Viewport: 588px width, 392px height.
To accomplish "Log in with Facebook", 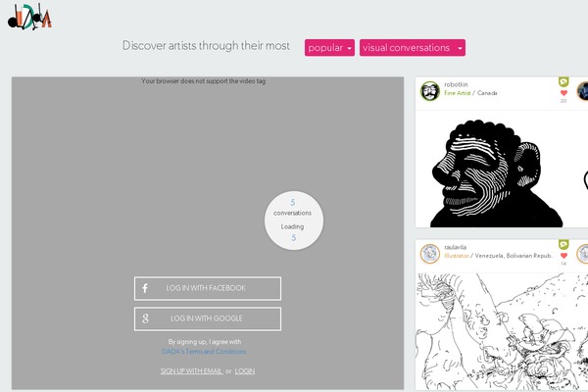I will click(208, 288).
